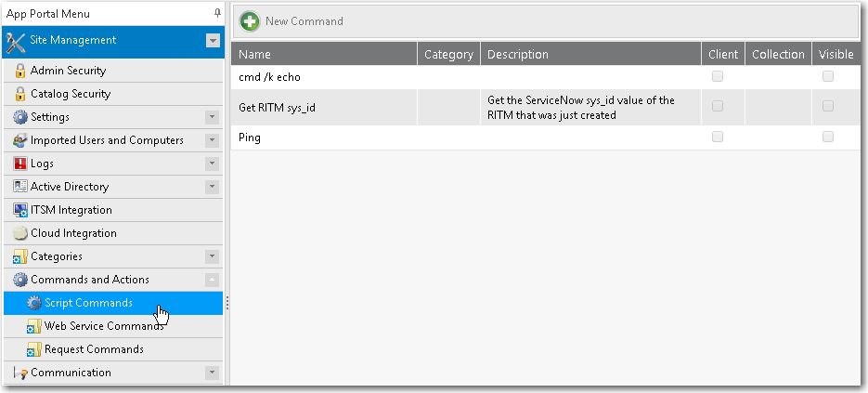The width and height of the screenshot is (868, 393).
Task: Click the Active Directory icon
Action: click(x=20, y=187)
